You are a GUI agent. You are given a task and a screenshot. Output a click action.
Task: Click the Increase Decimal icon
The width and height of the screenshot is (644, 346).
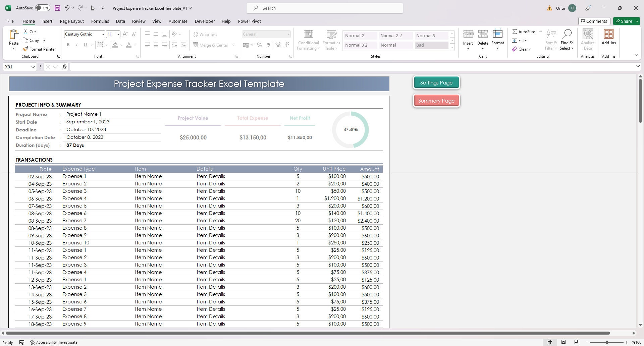pyautogui.click(x=278, y=45)
